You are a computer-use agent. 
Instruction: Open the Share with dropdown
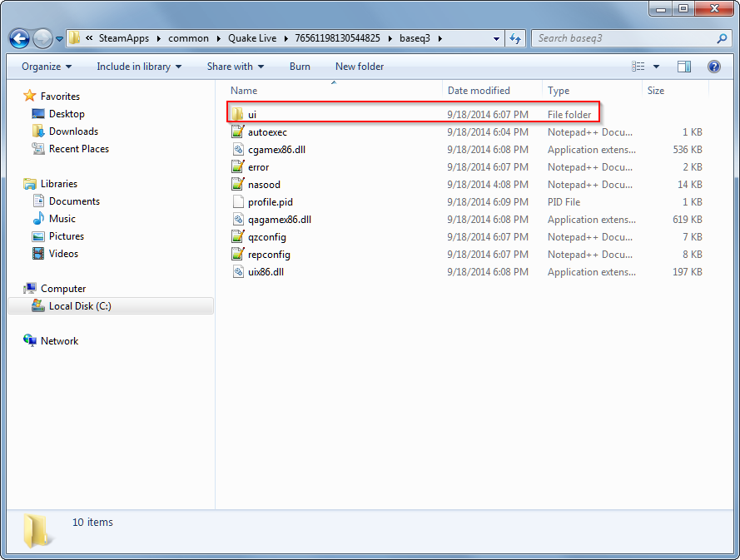pyautogui.click(x=235, y=67)
